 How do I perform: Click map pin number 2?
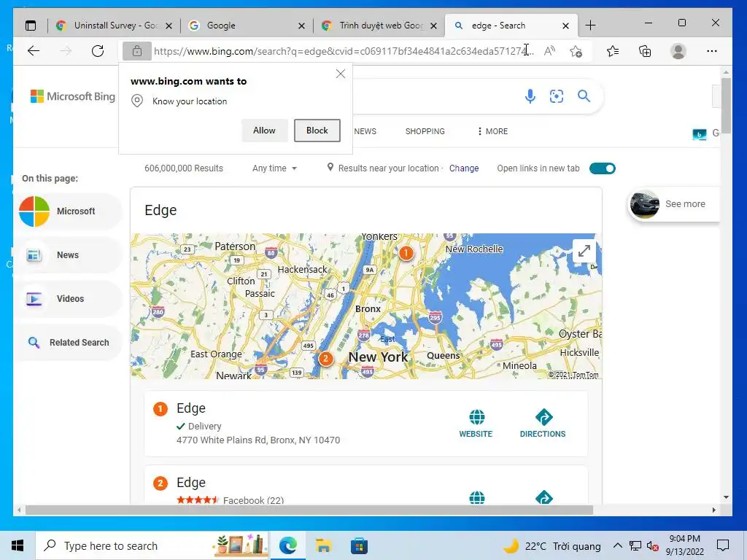pyautogui.click(x=325, y=359)
